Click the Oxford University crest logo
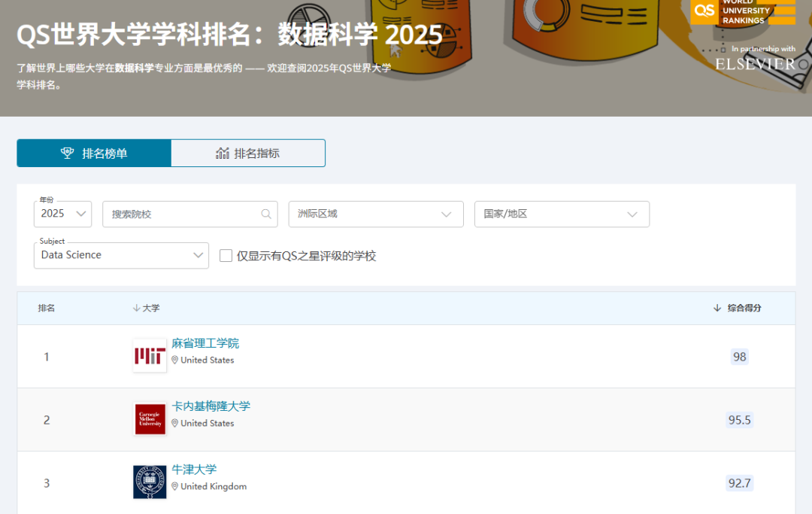Screen dimensions: 812x514 click(150, 482)
